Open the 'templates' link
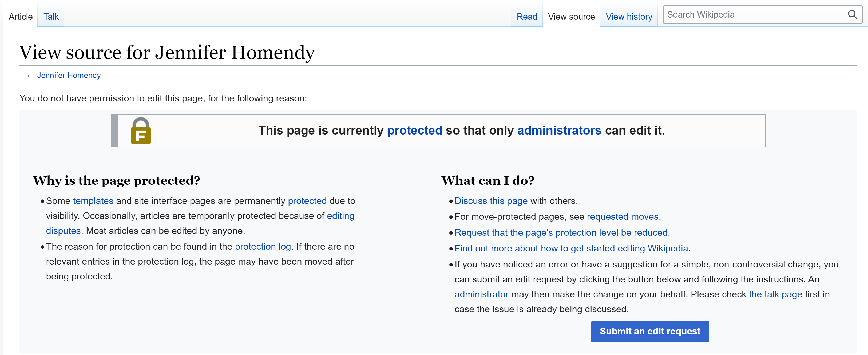This screenshot has height=355, width=868. coord(93,201)
